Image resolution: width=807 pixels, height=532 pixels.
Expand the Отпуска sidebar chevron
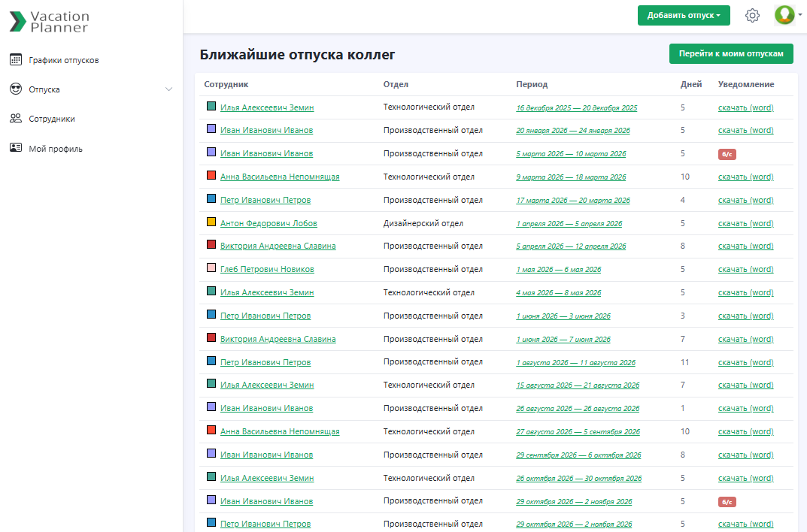click(x=168, y=89)
